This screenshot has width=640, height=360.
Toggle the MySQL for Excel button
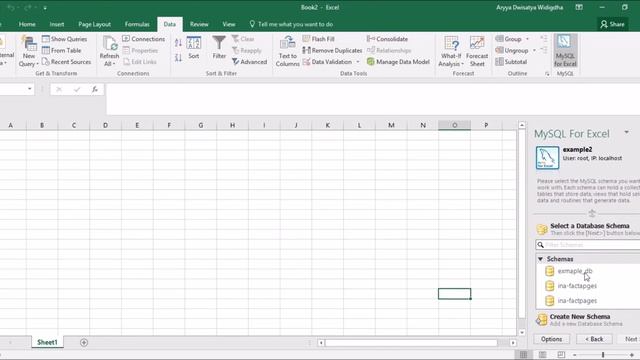(x=565, y=51)
